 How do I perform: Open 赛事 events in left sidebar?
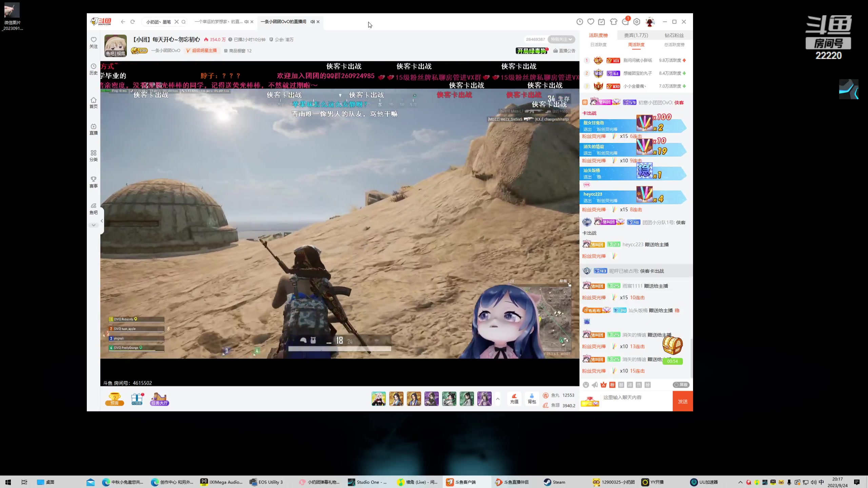94,182
